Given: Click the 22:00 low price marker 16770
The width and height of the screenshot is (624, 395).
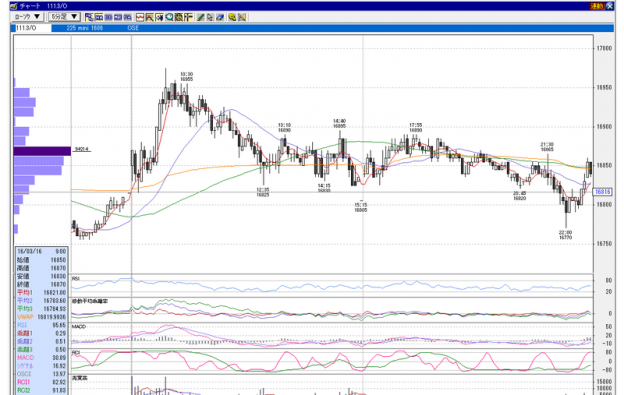Looking at the screenshot, I should pos(565,235).
